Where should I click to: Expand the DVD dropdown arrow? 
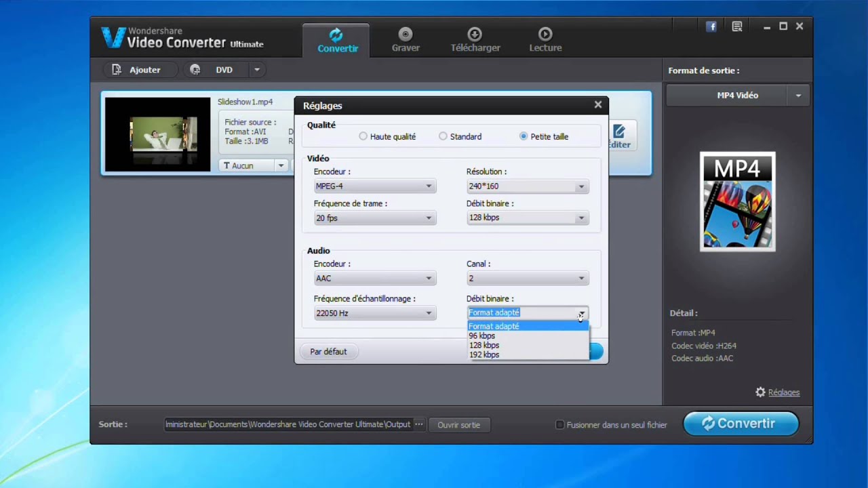pyautogui.click(x=257, y=70)
